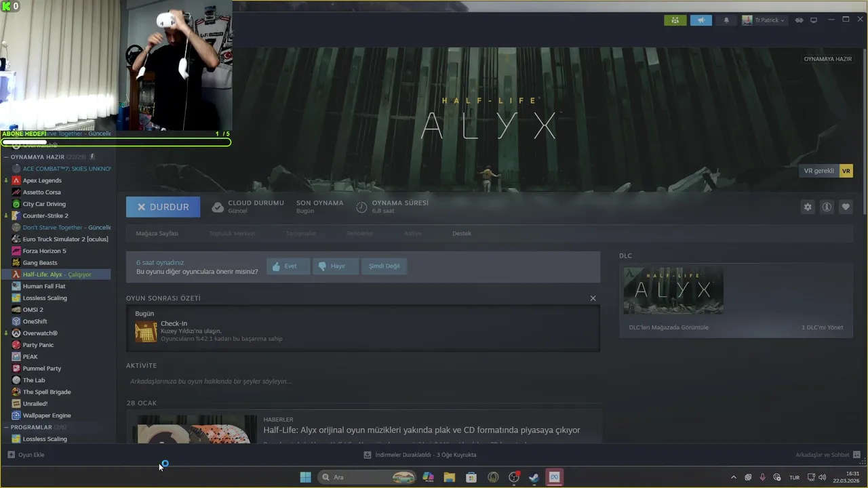Open the Tr.Patrick account dropdown
Image resolution: width=868 pixels, height=488 pixels.
coord(764,20)
